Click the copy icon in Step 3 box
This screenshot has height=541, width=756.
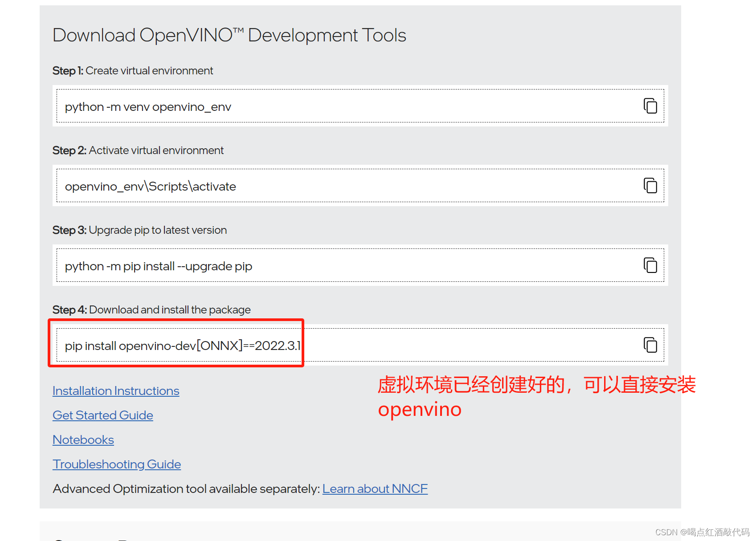[x=651, y=265]
